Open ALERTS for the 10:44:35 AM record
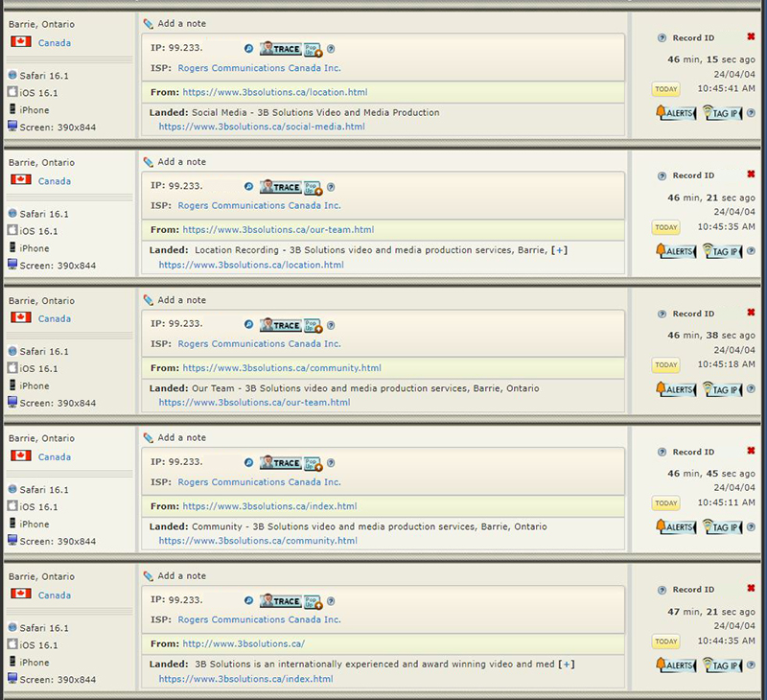 (x=676, y=665)
